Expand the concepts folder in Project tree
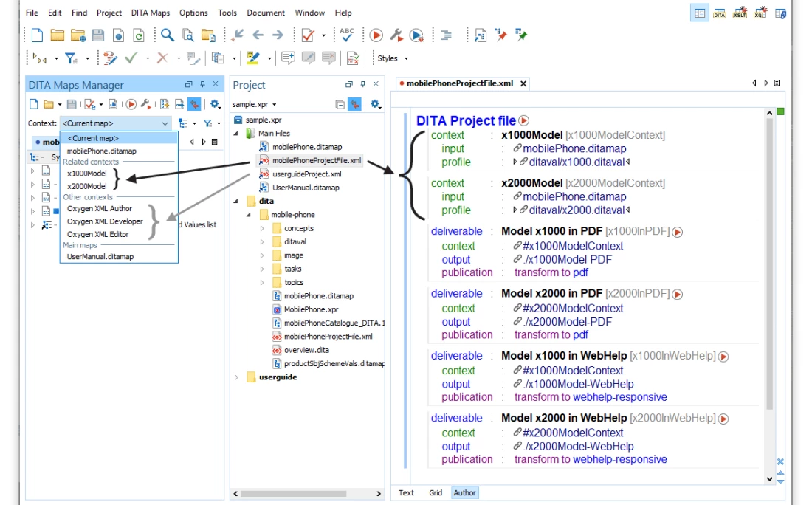The height and width of the screenshot is (505, 812). [x=262, y=229]
